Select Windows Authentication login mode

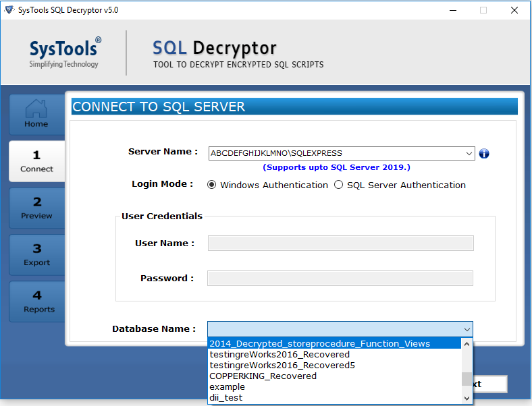(212, 185)
